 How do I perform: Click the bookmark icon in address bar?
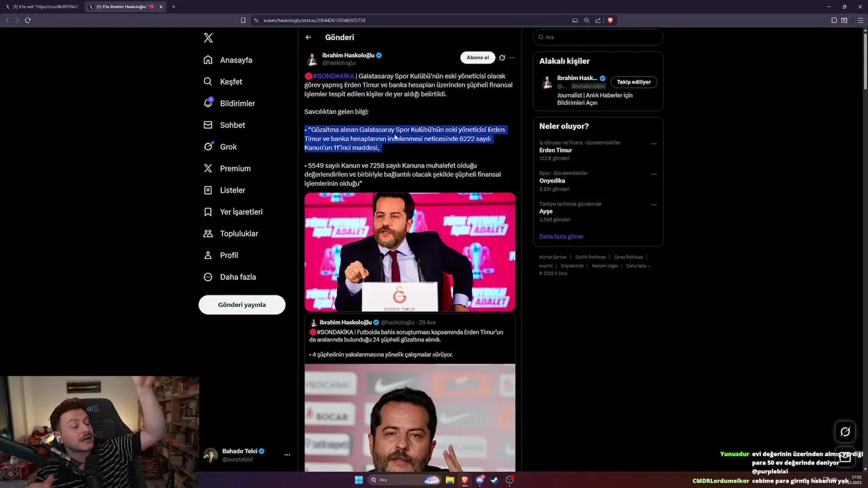point(243,20)
